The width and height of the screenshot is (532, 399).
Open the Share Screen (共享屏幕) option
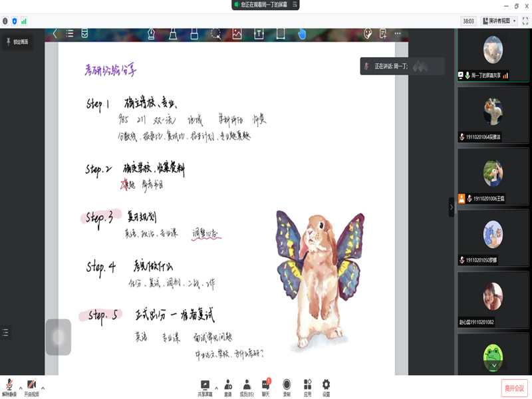tap(205, 386)
